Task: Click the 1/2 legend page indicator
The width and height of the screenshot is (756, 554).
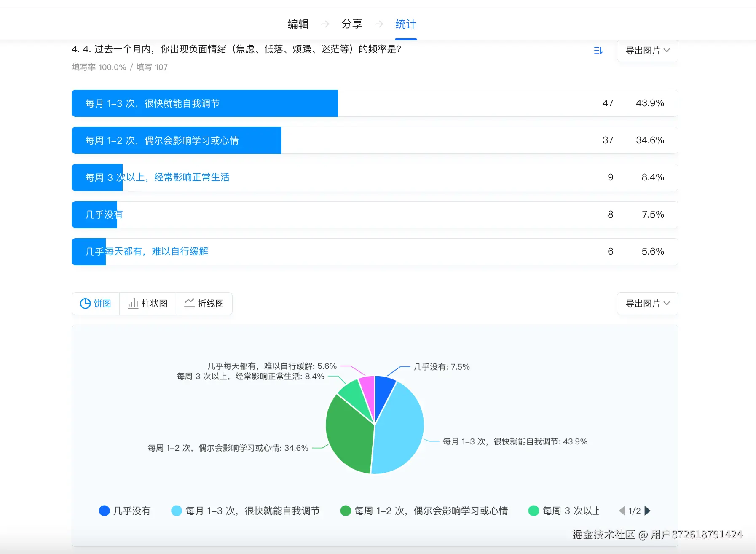Action: [x=635, y=511]
